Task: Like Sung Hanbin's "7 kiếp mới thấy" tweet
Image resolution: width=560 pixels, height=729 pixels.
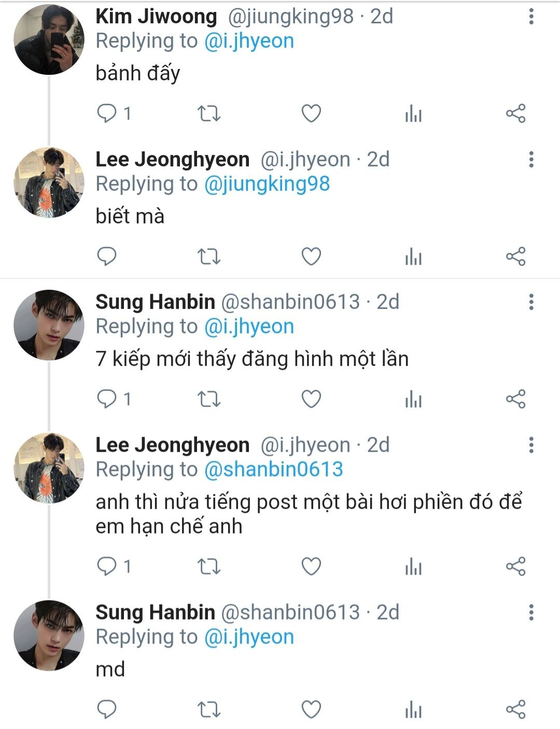Action: point(311,399)
